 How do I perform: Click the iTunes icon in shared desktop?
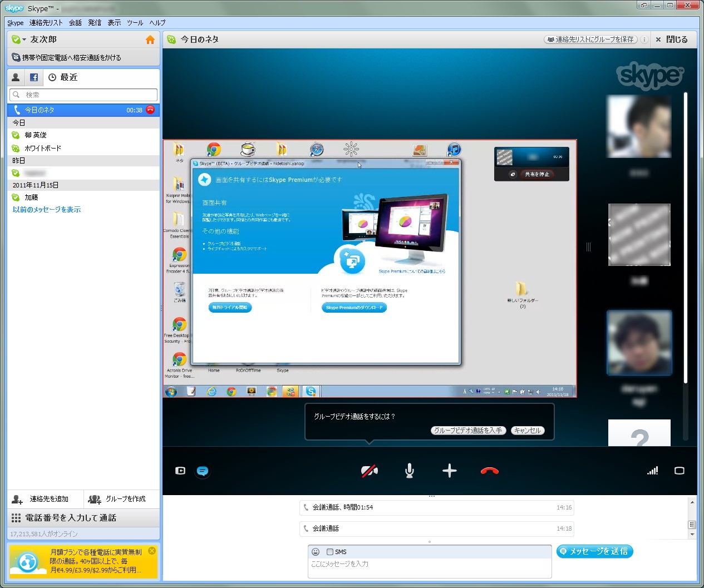pyautogui.click(x=454, y=150)
